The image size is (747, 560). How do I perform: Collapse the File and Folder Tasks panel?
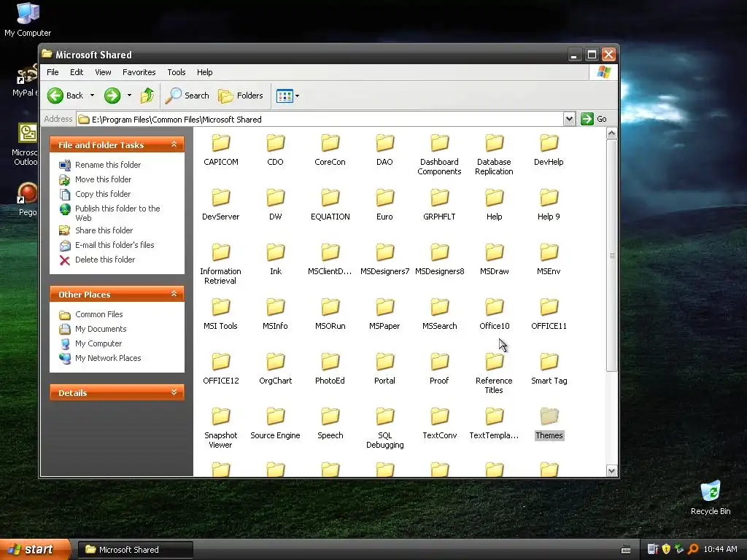click(174, 145)
